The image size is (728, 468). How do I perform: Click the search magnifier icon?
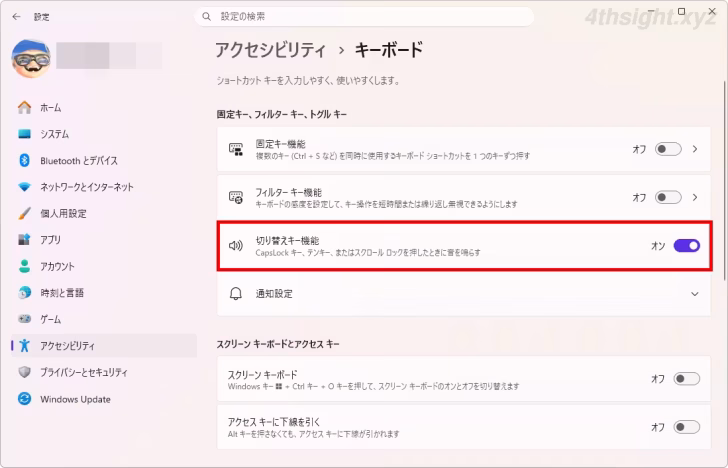click(207, 17)
